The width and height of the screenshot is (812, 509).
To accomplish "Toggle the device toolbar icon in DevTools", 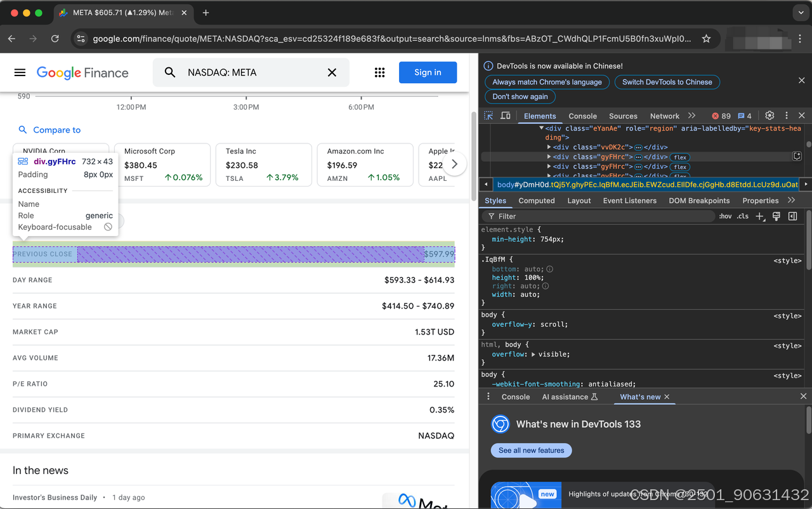I will coord(506,116).
